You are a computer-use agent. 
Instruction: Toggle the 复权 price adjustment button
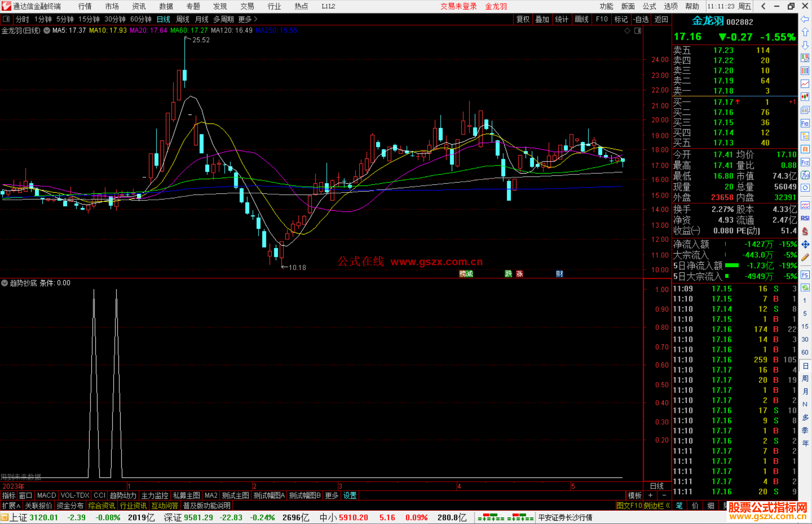(x=523, y=19)
